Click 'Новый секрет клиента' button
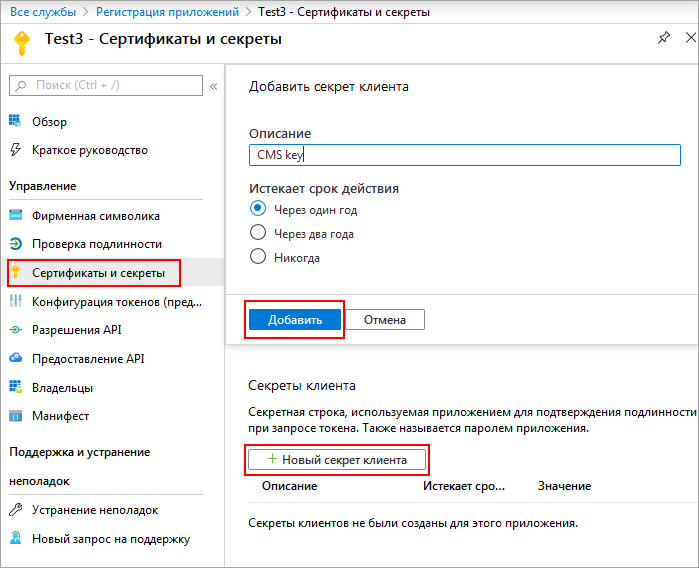The height and width of the screenshot is (568, 699). coord(337,460)
